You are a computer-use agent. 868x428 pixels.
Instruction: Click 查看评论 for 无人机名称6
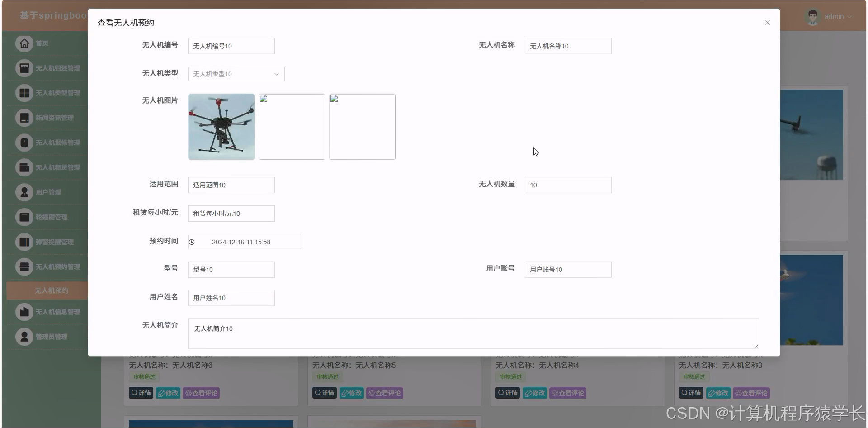point(201,393)
